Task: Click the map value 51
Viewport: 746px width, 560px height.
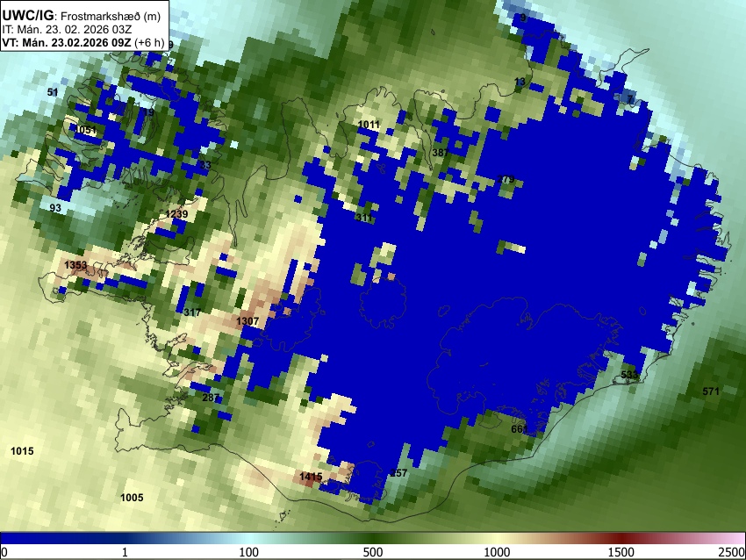Action: (x=53, y=92)
